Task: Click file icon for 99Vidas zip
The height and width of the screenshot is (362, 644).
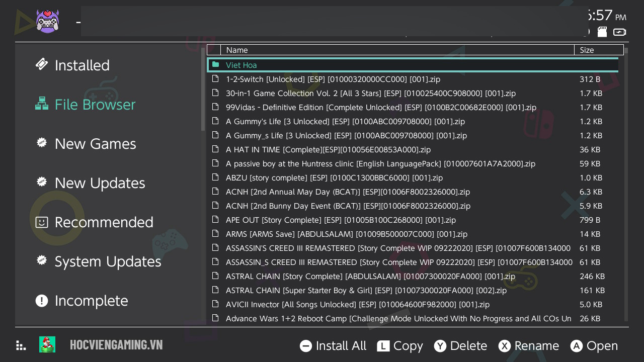Action: (215, 107)
